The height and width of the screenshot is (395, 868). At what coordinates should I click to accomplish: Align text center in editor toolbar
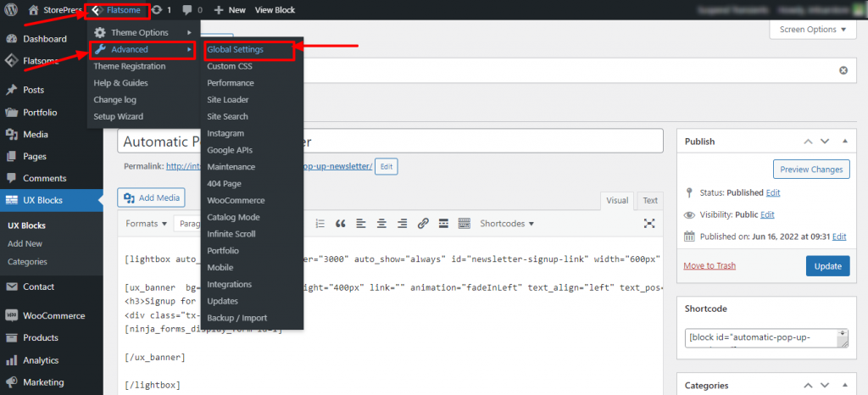tap(381, 224)
